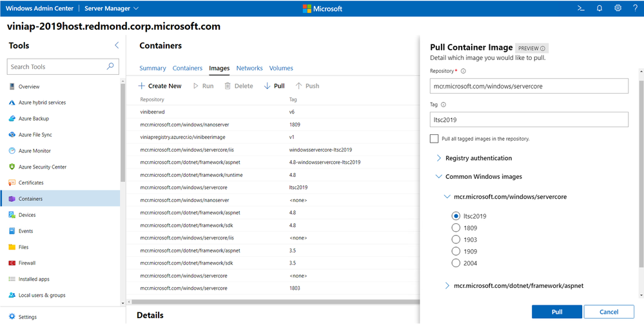Viewport: 644px width, 324px height.
Task: Check Pull all tagged images in repository
Action: tap(434, 139)
